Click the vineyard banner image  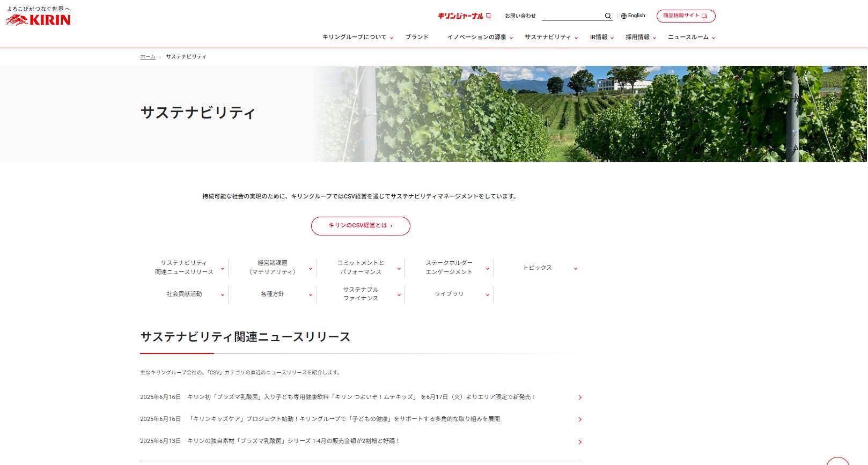coord(590,114)
